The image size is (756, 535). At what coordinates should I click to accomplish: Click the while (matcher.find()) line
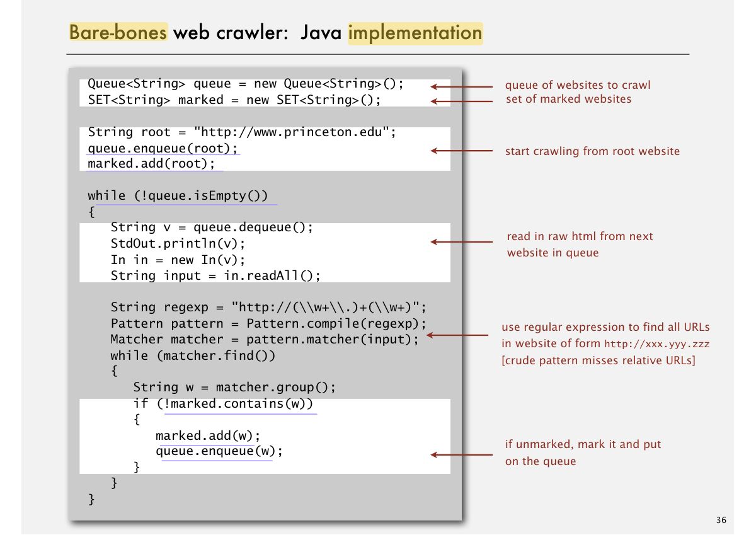[193, 356]
